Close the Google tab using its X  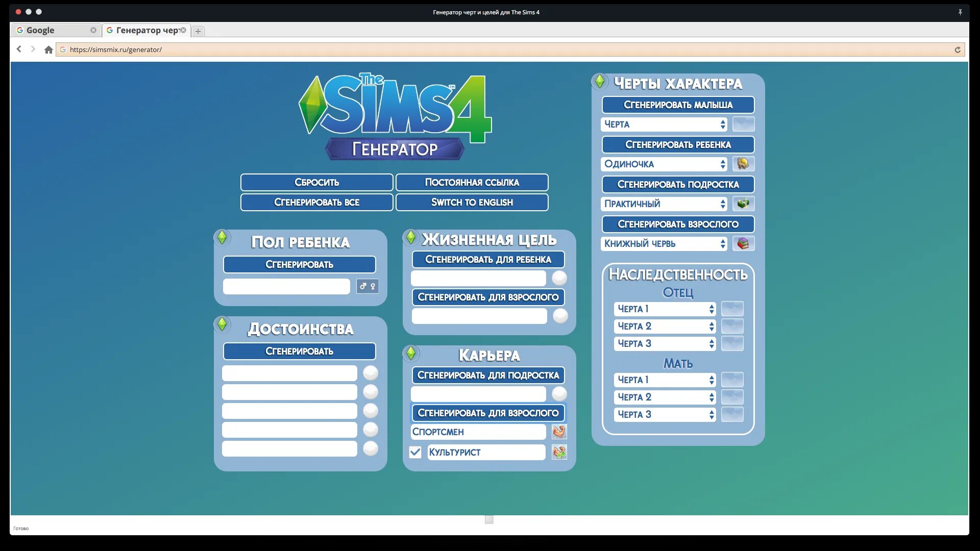93,30
